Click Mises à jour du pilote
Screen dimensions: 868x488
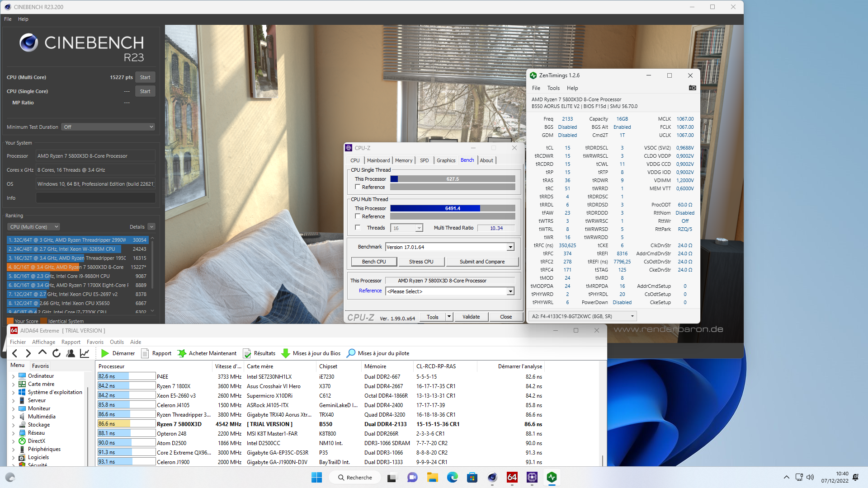pyautogui.click(x=378, y=353)
